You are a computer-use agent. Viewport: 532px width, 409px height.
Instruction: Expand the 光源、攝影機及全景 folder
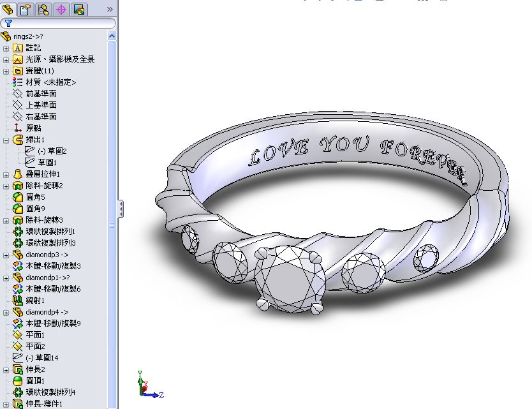(x=5, y=59)
